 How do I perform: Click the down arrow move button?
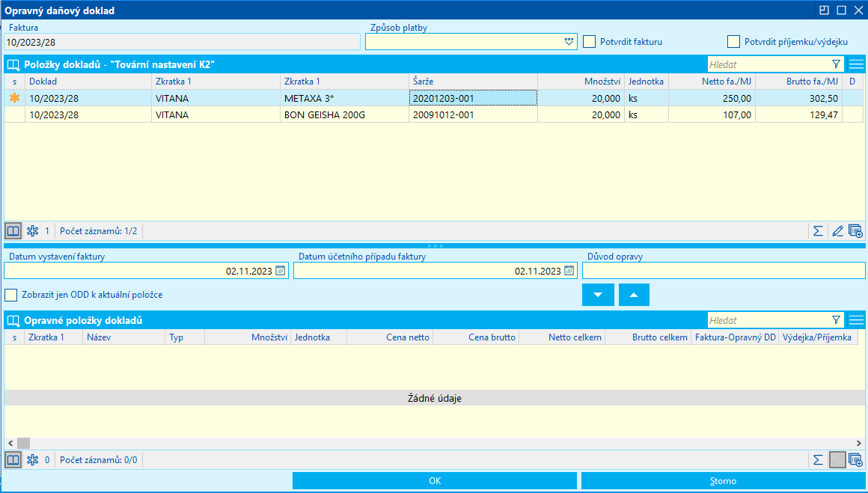[x=598, y=295]
